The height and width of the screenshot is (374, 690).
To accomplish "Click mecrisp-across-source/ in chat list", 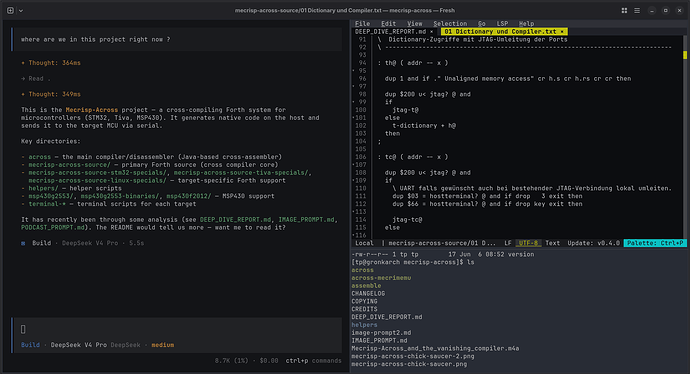I will (70, 165).
